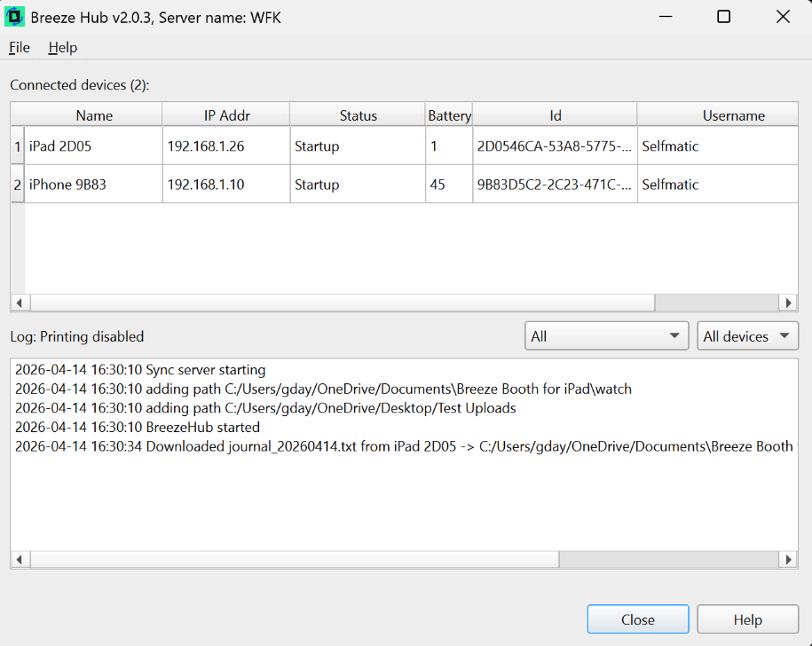Click log line Downloaded journal_20260414.txt
Image resolution: width=812 pixels, height=646 pixels.
point(404,446)
